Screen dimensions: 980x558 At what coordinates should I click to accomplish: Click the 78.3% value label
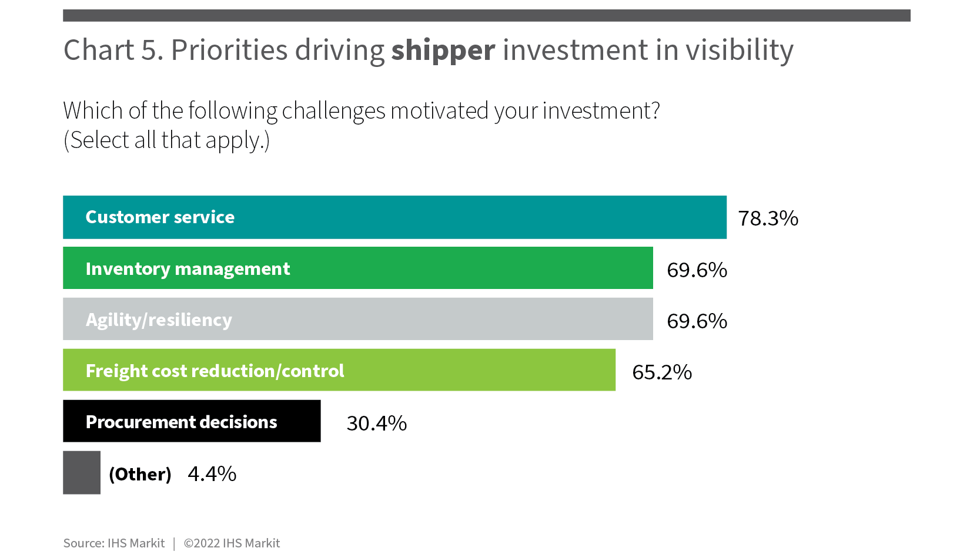tap(768, 219)
